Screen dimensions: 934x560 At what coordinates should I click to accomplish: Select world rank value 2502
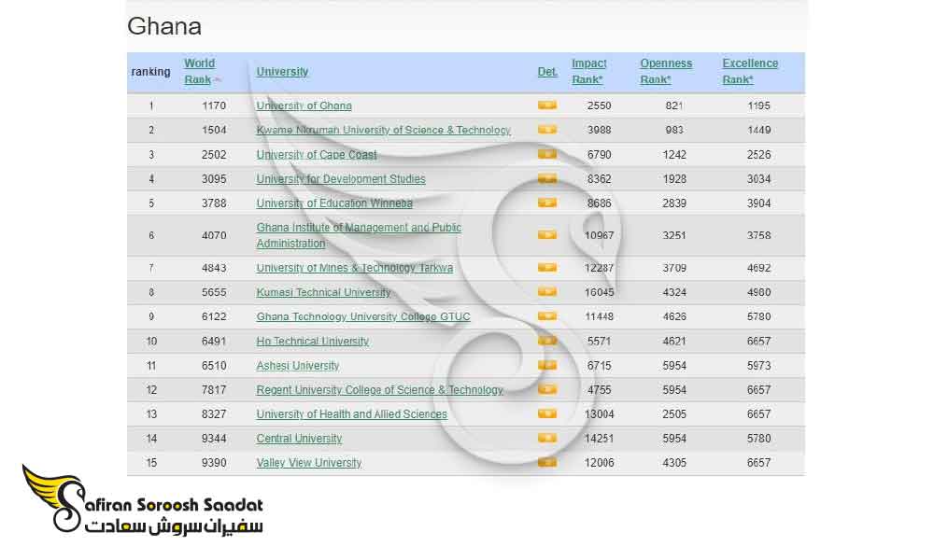coord(214,154)
